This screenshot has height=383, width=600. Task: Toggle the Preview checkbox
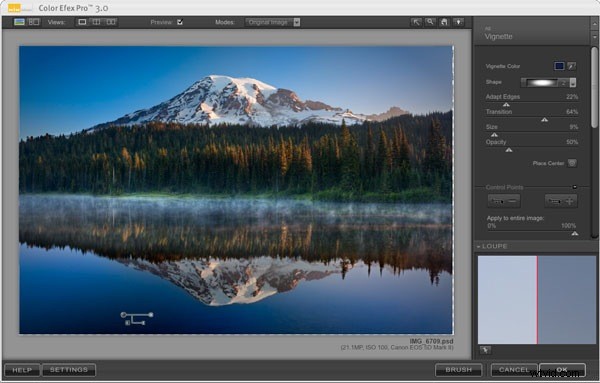(x=180, y=22)
